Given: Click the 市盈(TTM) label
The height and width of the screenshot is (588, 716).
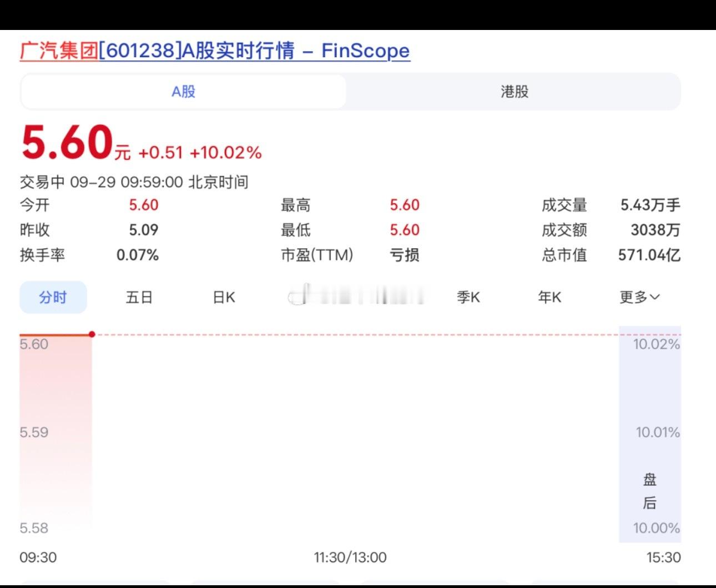Looking at the screenshot, I should click(x=317, y=255).
